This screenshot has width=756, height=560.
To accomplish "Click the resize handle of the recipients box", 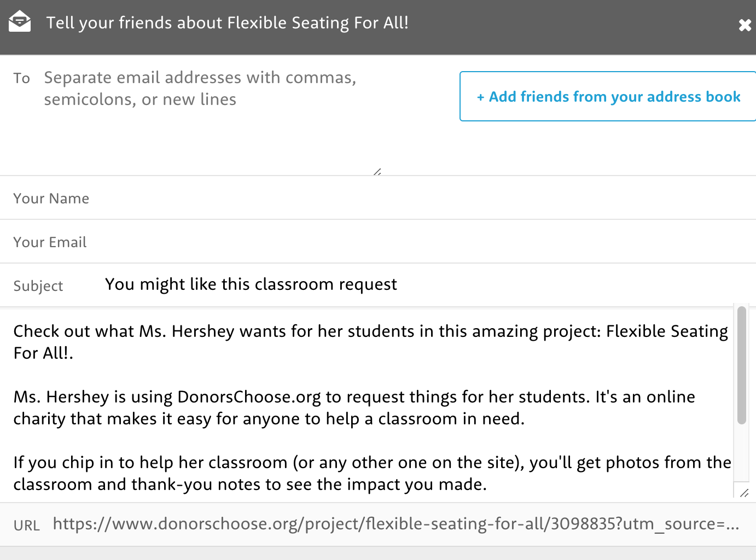I will pos(377,171).
